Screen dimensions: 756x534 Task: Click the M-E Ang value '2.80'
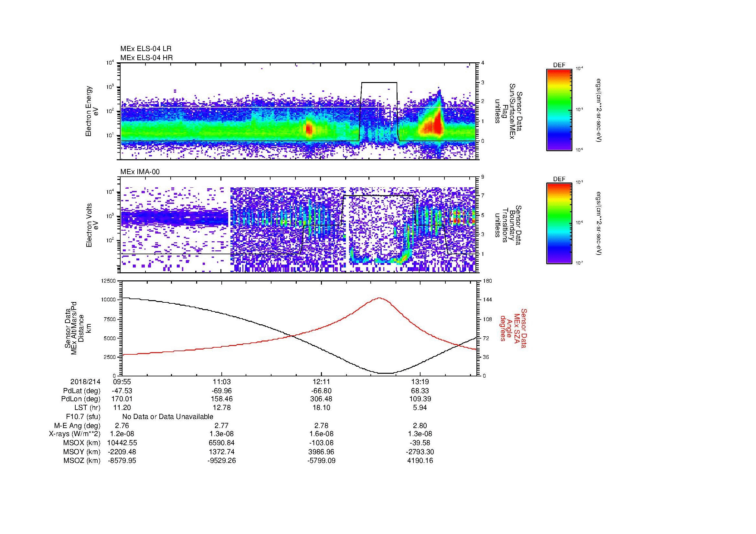click(x=420, y=426)
